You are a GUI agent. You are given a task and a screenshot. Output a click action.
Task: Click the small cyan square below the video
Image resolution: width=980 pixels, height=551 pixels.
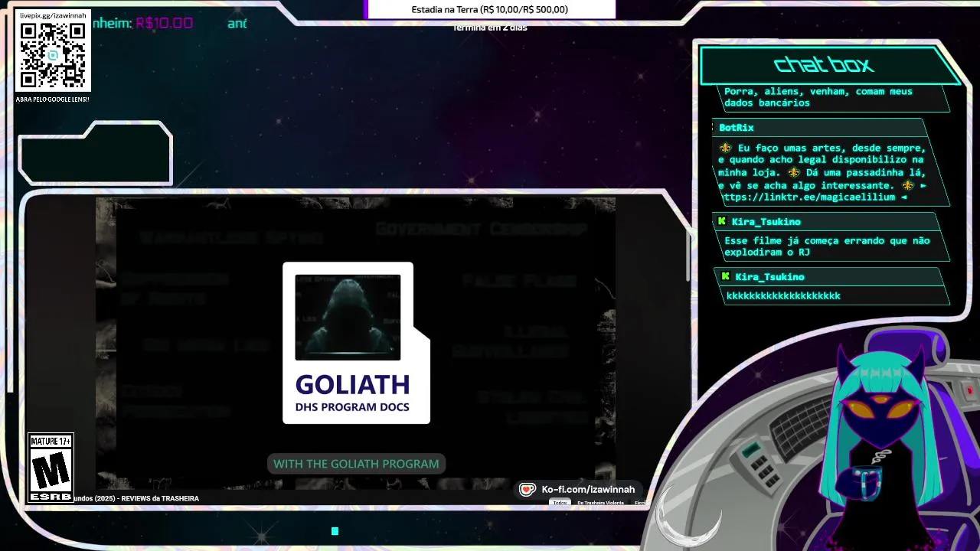(x=335, y=530)
